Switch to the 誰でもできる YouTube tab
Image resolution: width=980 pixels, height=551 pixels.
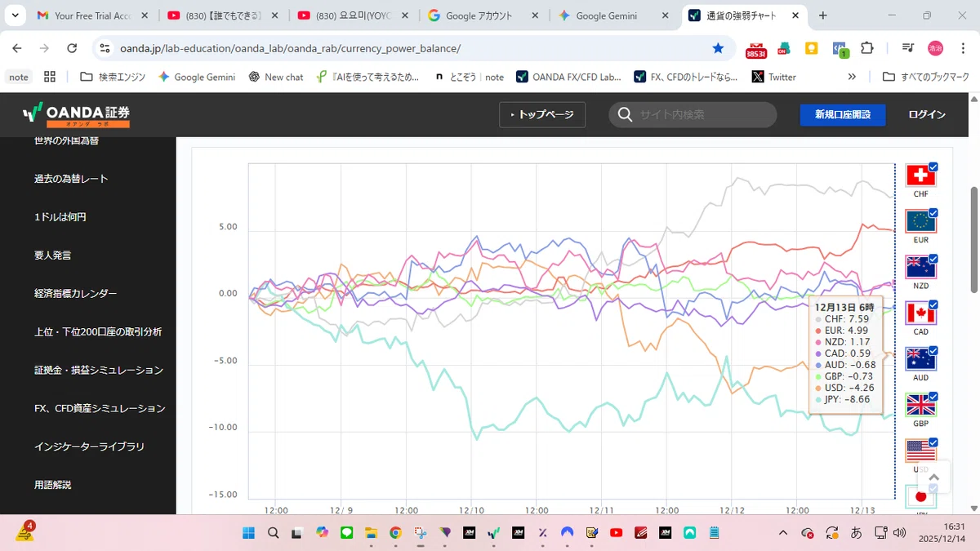click(x=222, y=16)
